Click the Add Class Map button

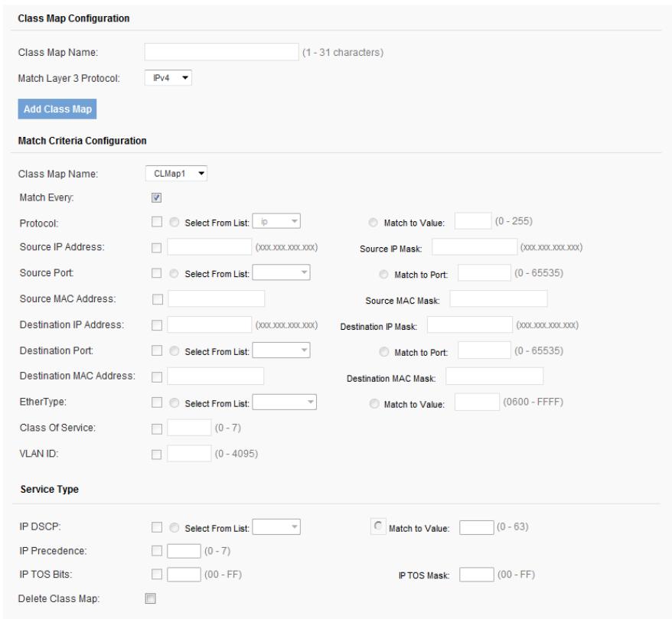pos(58,109)
